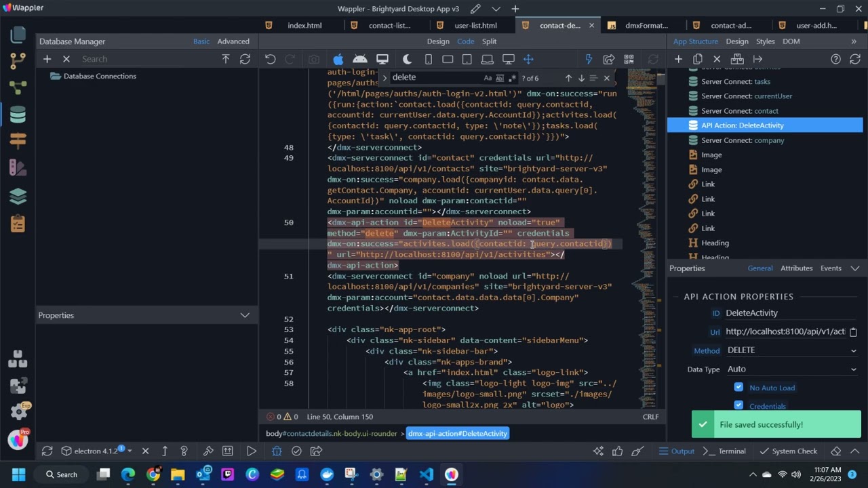Viewport: 868px width, 488px height.
Task: Open the Data Type Auto dropdown
Action: [791, 369]
